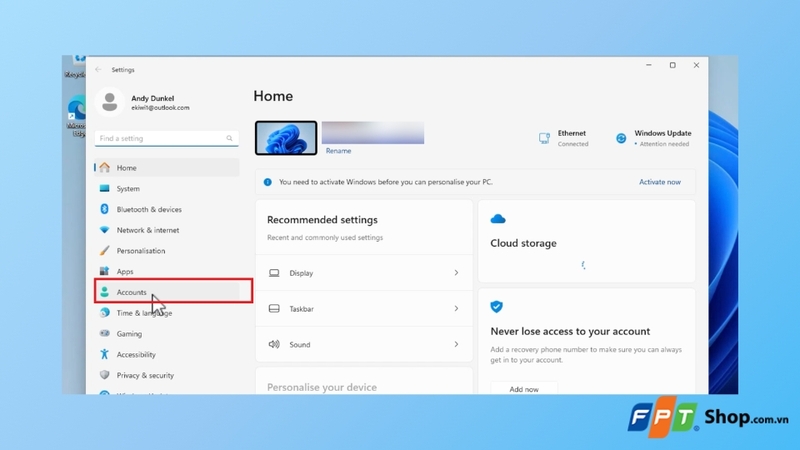The width and height of the screenshot is (800, 450).
Task: Maximize the Settings window
Action: point(672,65)
